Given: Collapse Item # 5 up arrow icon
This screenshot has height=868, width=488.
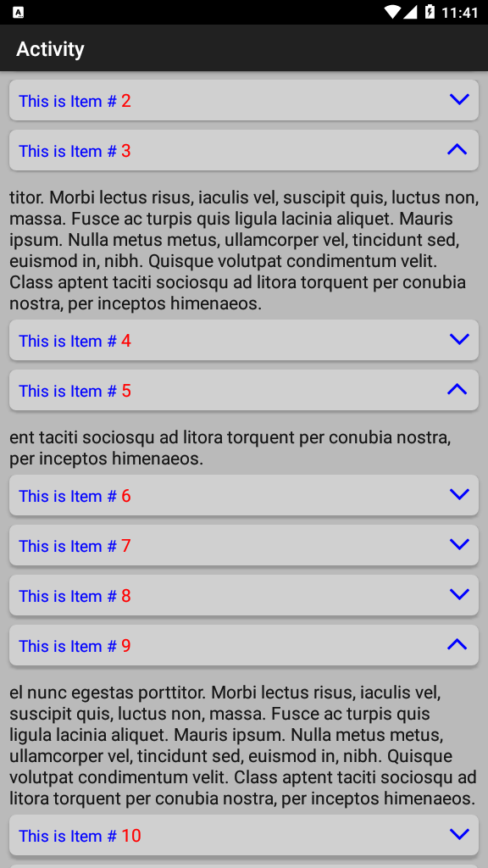Looking at the screenshot, I should click(x=457, y=389).
